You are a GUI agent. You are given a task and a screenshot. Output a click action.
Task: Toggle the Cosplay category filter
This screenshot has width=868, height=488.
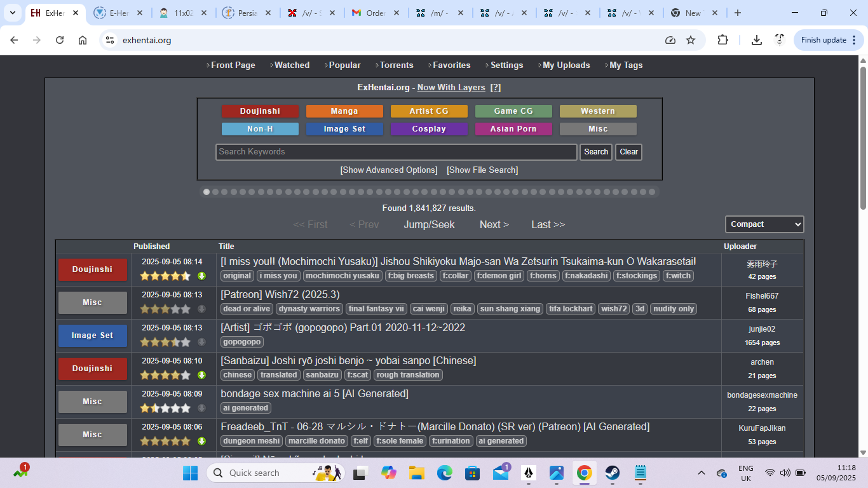[x=429, y=129]
